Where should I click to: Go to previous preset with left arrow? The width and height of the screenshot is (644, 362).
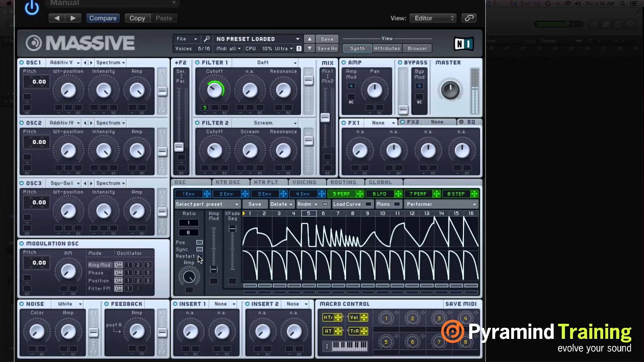(57, 18)
